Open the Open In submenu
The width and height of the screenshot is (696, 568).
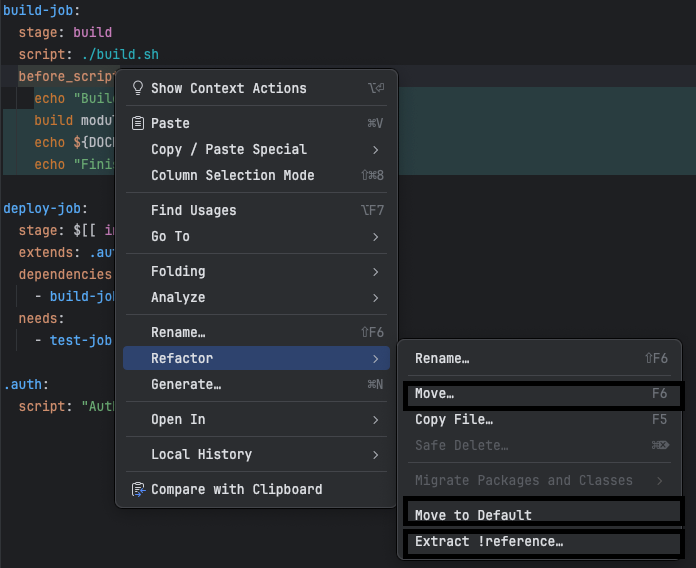(x=257, y=419)
